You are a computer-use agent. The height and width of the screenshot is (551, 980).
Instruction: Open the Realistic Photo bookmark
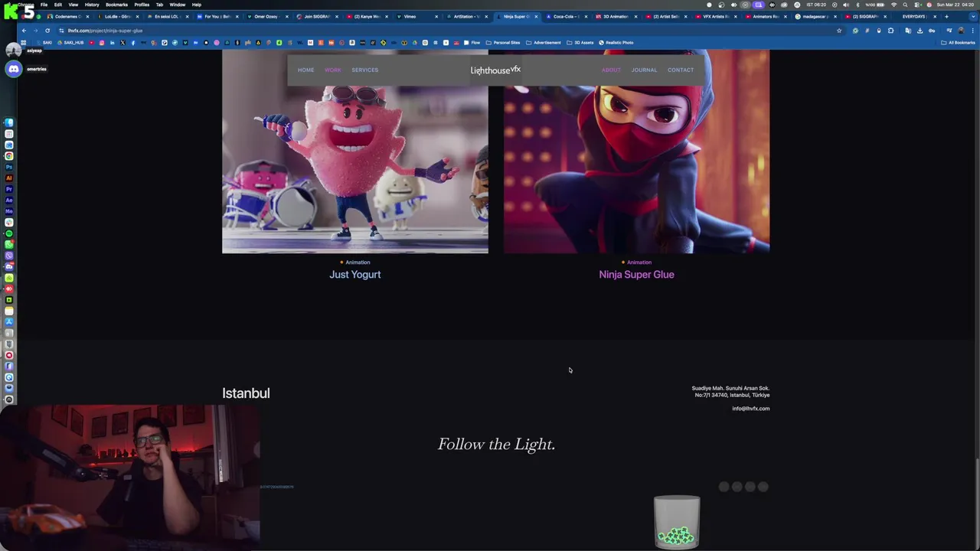(616, 43)
